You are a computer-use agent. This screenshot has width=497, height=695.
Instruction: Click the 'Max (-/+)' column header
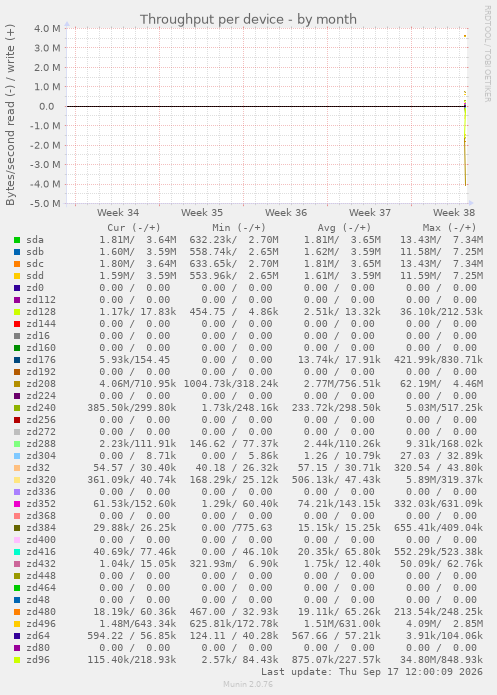tap(449, 228)
